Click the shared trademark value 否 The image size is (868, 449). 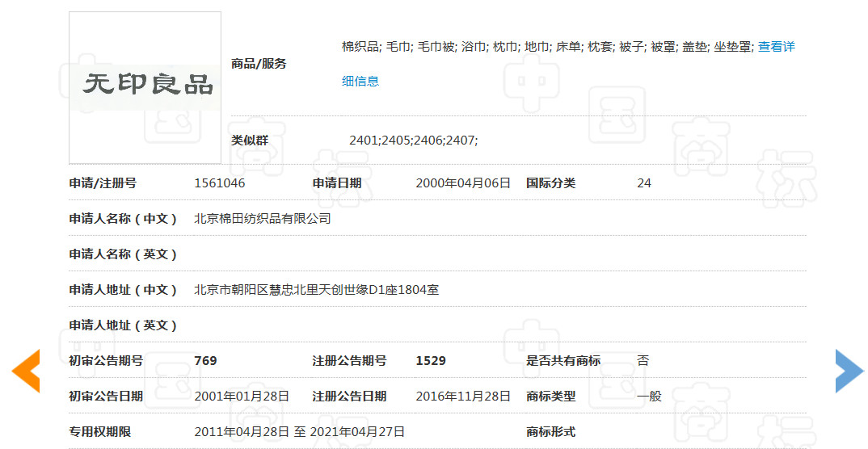click(x=643, y=361)
